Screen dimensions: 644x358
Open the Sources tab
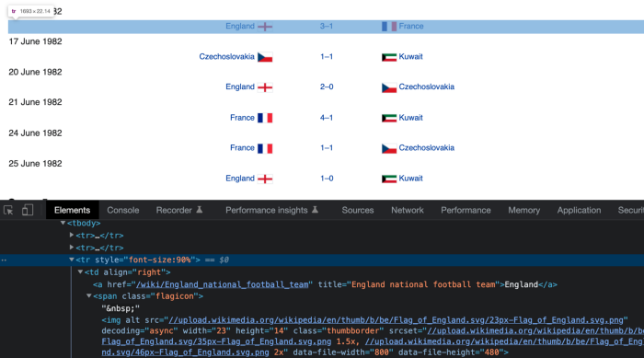[x=358, y=210]
